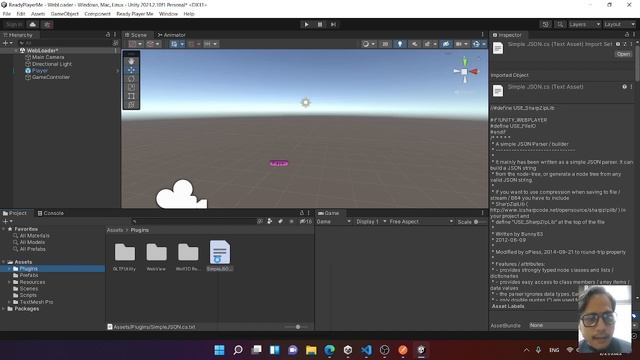The height and width of the screenshot is (360, 640).
Task: Adjust the Project icon size slider
Action: (x=298, y=327)
